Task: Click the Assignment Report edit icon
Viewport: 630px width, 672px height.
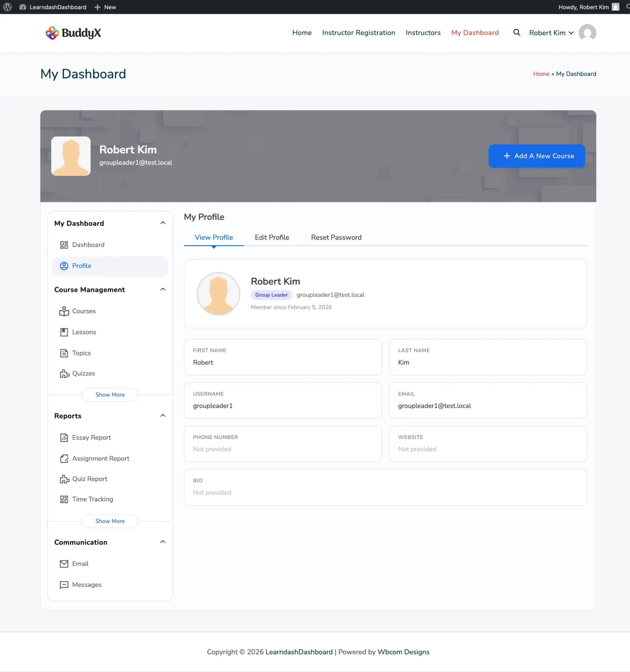Action: tap(64, 458)
